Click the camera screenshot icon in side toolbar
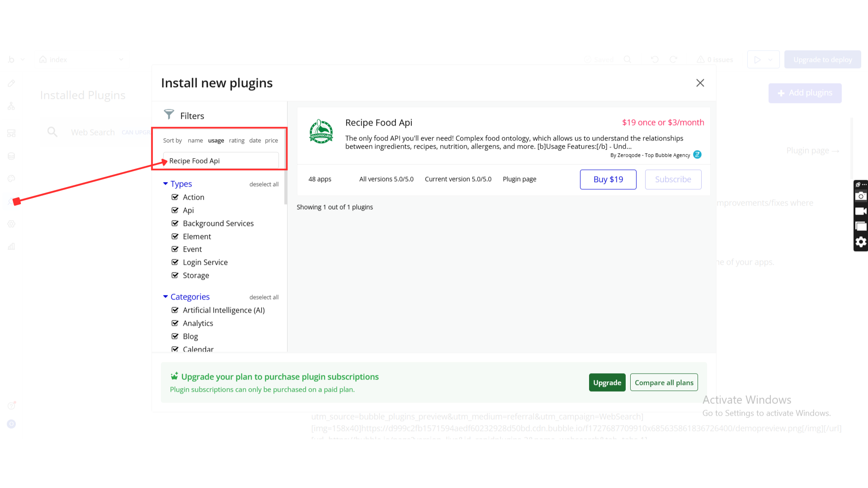 tap(861, 196)
